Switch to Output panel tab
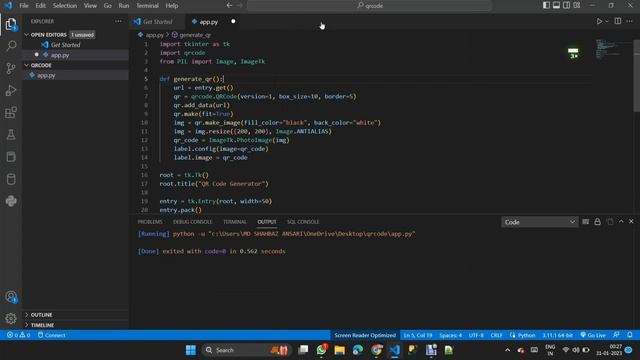 pyautogui.click(x=267, y=222)
